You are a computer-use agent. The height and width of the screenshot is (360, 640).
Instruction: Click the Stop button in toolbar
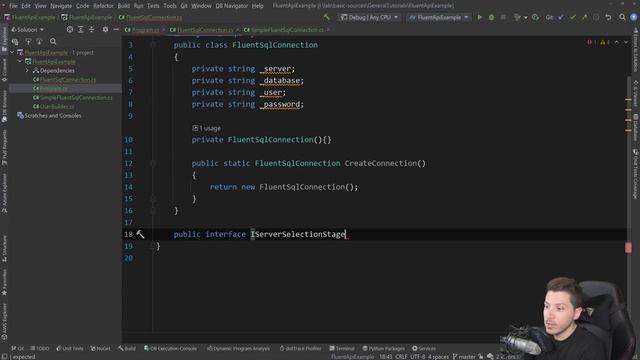pos(503,17)
